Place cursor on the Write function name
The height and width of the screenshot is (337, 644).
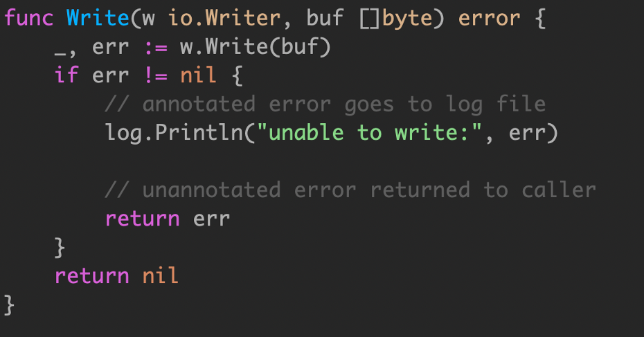pos(98,18)
